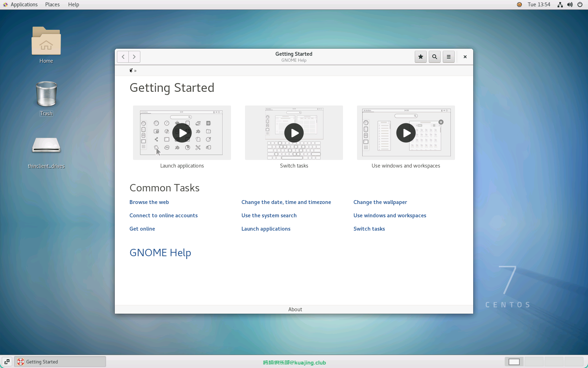Click the Tue 13:54 clock
Viewport: 588px width, 368px height.
pyautogui.click(x=539, y=5)
